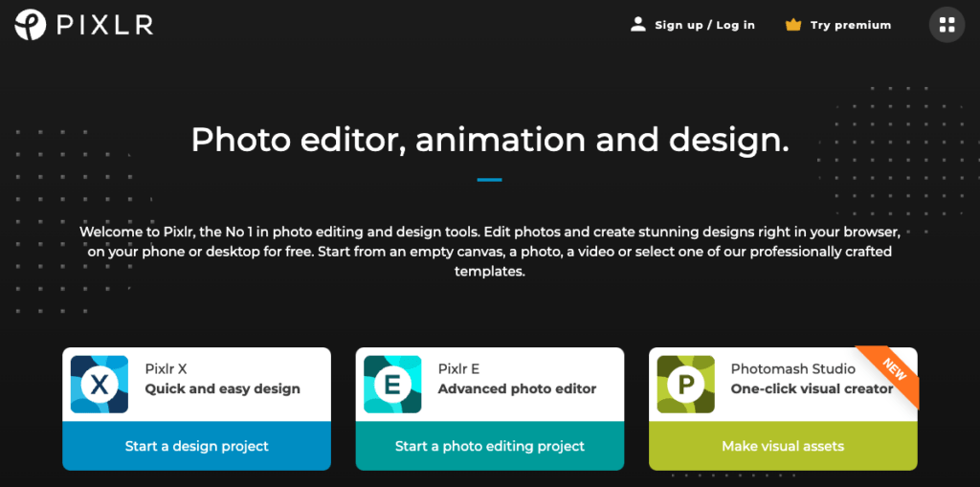Click the 'Pixlr E' title text
The width and height of the screenshot is (980, 487).
click(x=458, y=369)
